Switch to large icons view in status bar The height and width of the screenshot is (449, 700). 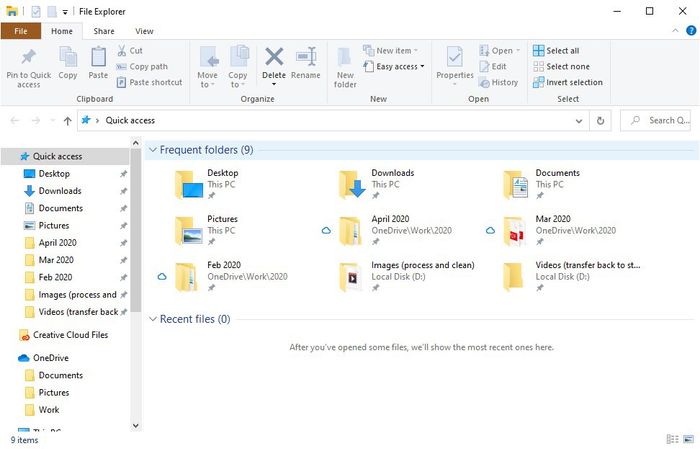point(687,439)
